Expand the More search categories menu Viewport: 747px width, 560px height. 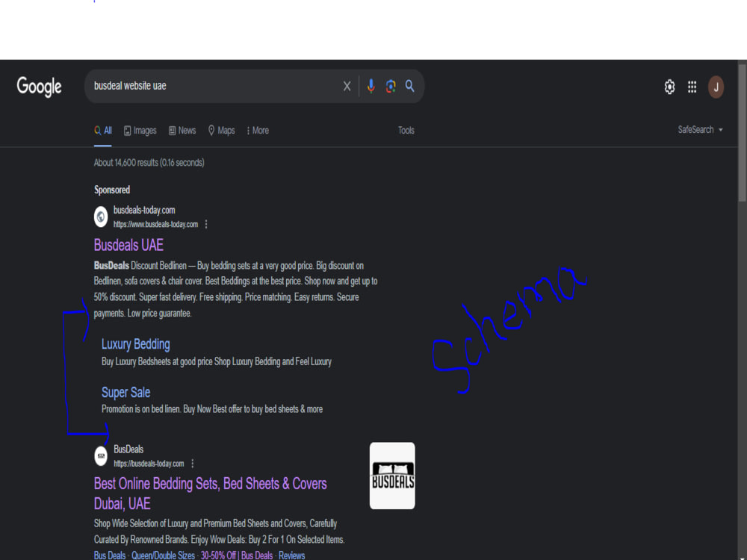click(x=258, y=131)
